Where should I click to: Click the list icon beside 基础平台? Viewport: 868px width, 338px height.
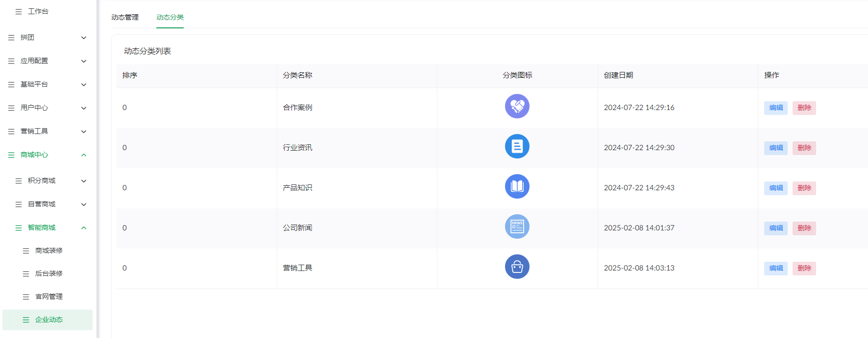tap(11, 84)
